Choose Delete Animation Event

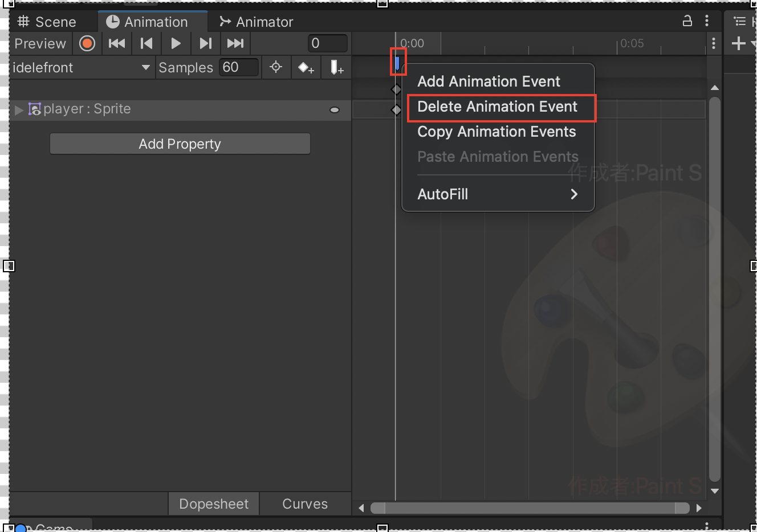click(498, 107)
